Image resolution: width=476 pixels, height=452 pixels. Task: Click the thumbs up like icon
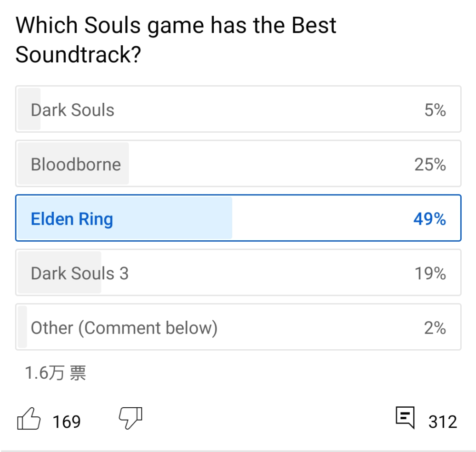29,420
